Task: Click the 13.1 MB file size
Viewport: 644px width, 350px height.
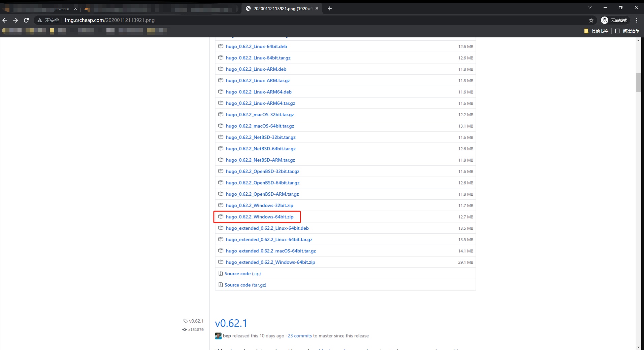Action: [465, 126]
